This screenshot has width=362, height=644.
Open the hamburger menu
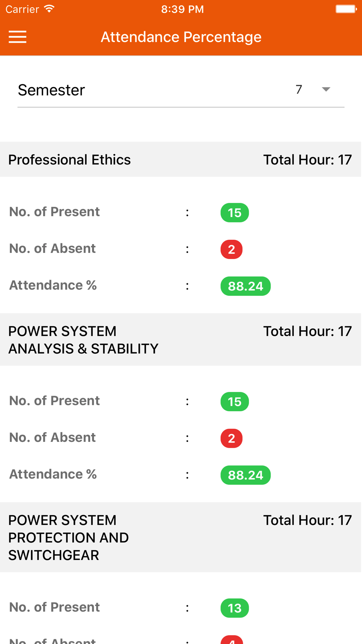click(17, 37)
